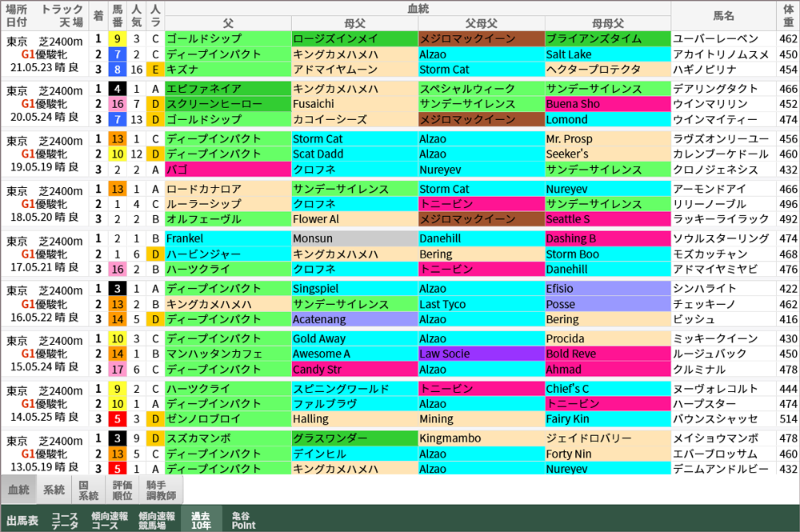
Task: Select 過去10年 in bottom navigation
Action: (201, 520)
